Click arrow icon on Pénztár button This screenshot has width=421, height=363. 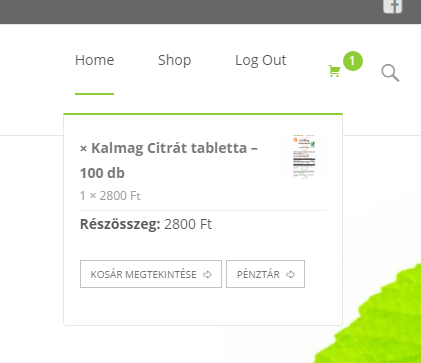click(x=290, y=274)
